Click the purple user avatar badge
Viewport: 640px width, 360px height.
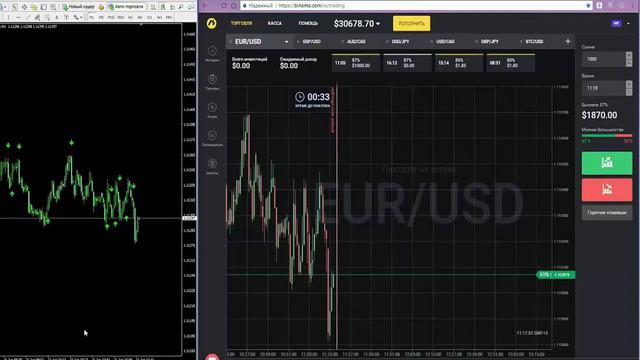[x=616, y=23]
